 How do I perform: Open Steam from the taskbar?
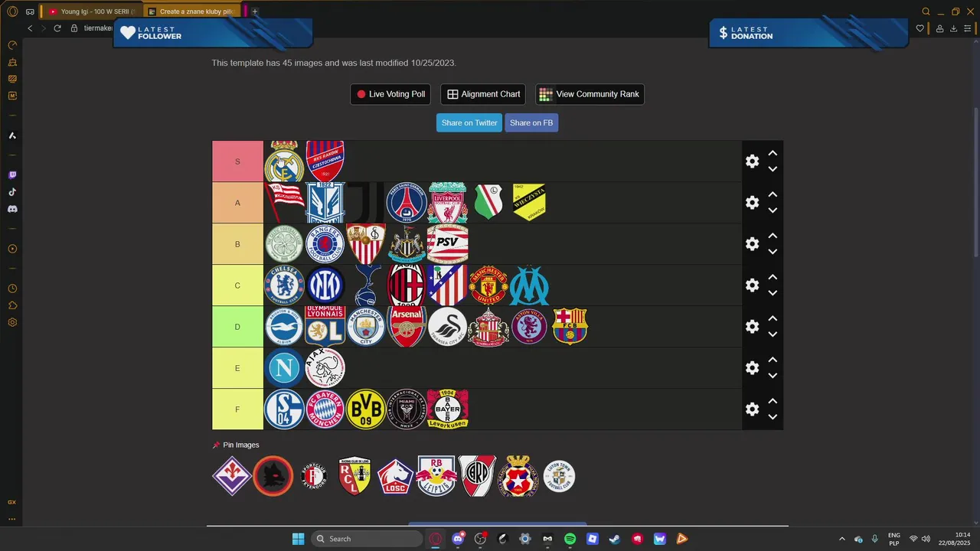point(615,539)
